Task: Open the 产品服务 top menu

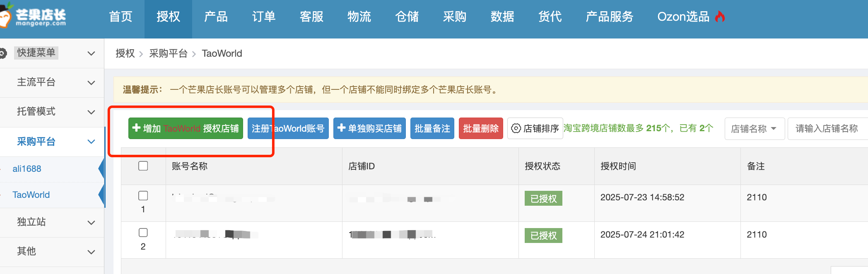Action: coord(610,17)
